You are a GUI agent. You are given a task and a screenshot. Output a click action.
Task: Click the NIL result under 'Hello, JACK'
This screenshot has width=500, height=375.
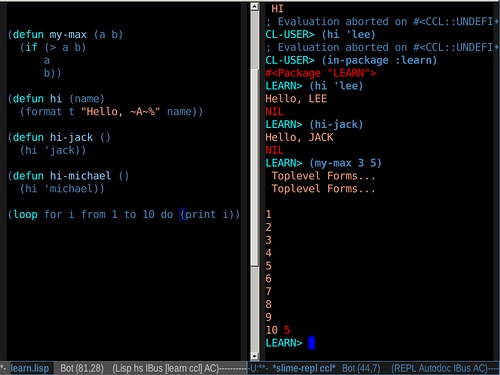coord(274,150)
